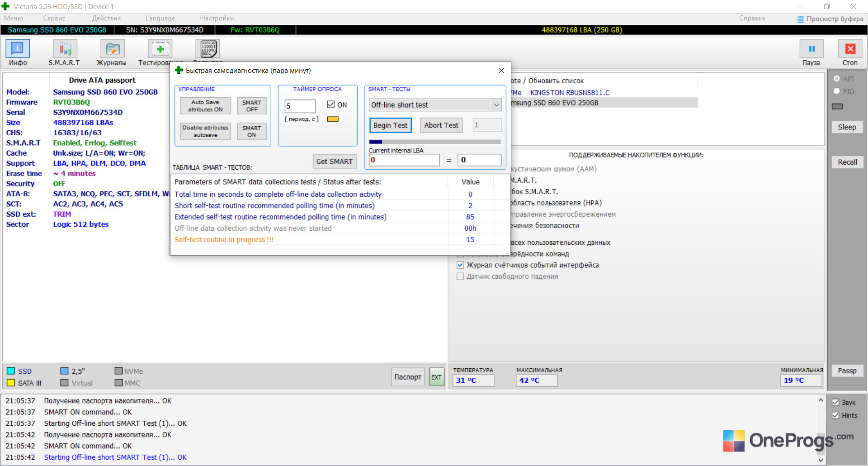Select the API radio button

coord(836,79)
